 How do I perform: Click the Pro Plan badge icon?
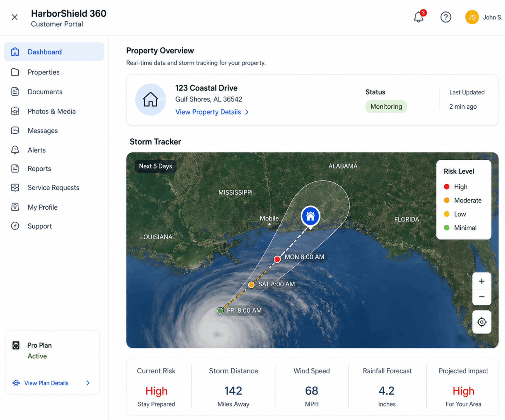tap(16, 345)
